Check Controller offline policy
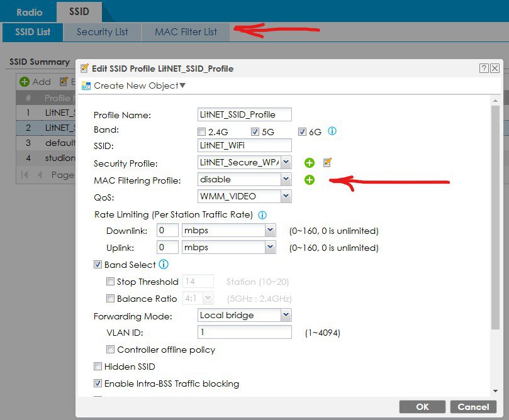This screenshot has height=420, width=509. pos(110,350)
